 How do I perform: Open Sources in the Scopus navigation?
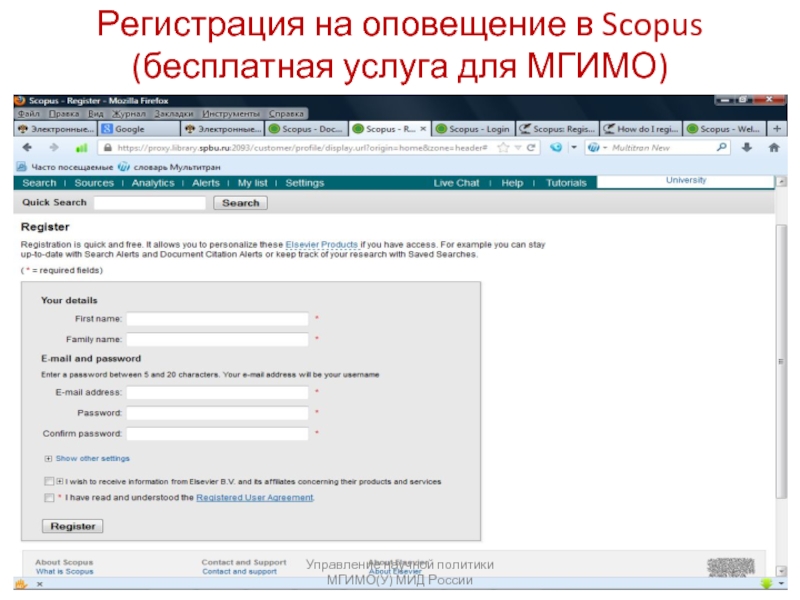94,183
